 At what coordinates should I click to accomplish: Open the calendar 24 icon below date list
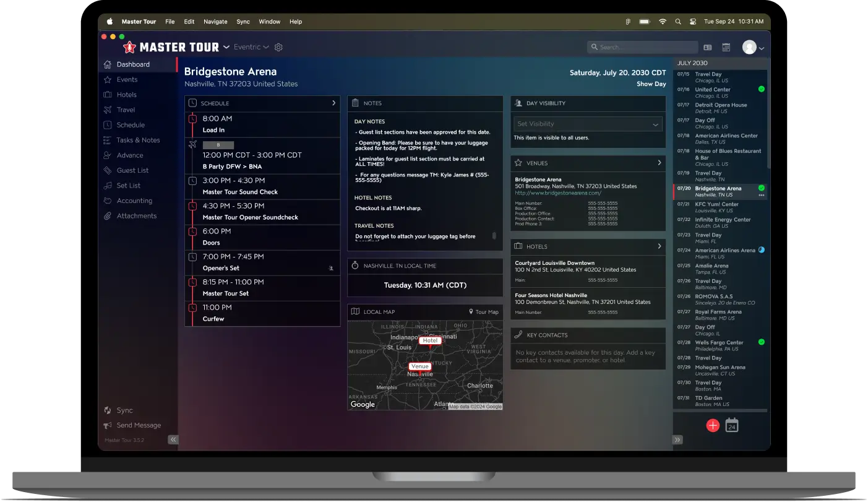pos(732,425)
